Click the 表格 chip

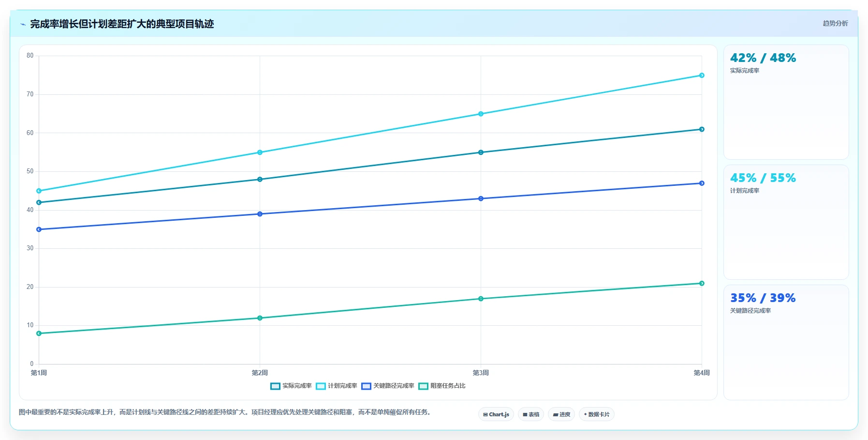click(x=531, y=414)
